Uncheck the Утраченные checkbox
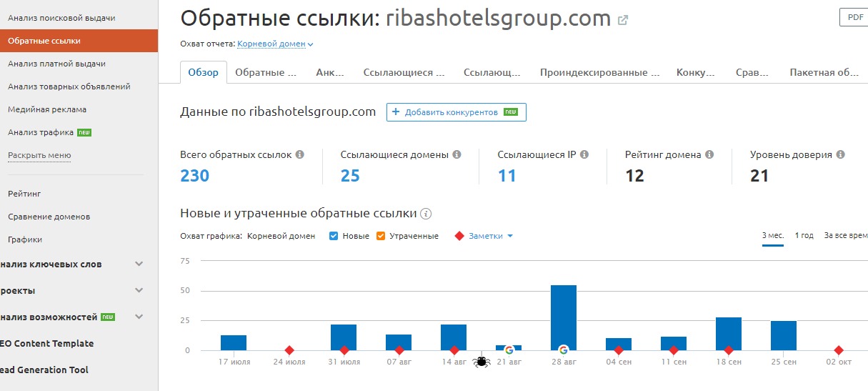868x391 pixels. [380, 236]
